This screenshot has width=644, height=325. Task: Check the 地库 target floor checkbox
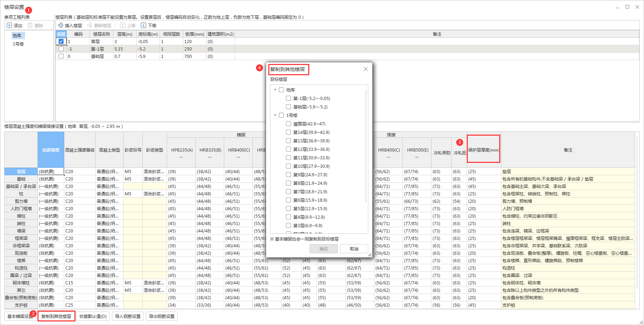point(281,90)
